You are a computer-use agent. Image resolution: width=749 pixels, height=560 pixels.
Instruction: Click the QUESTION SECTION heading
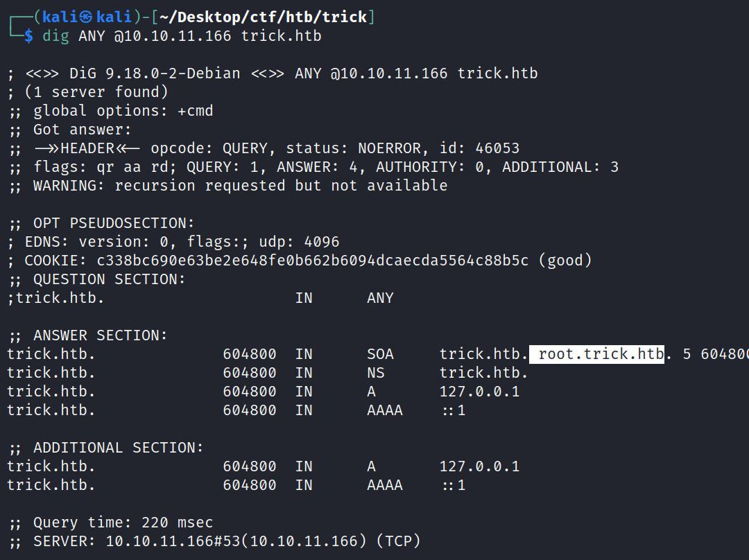[110, 279]
